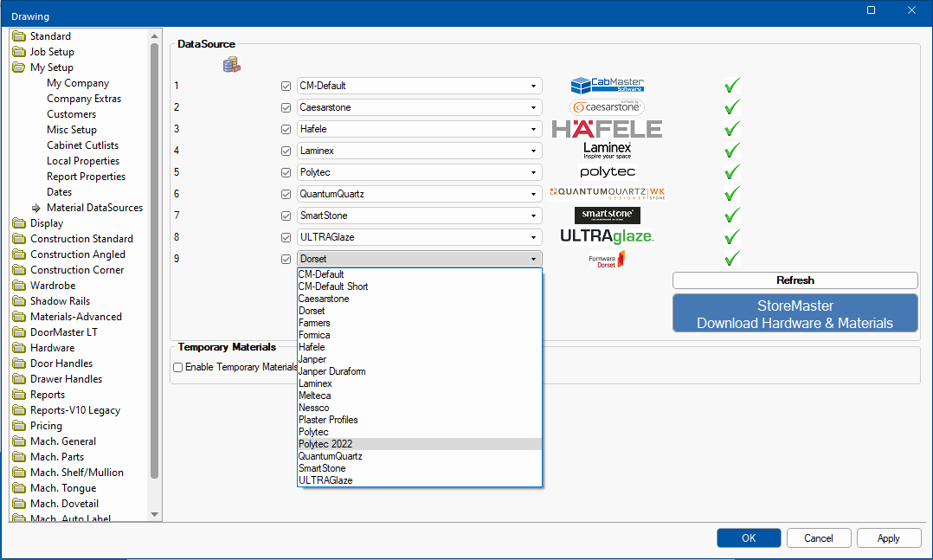
Task: Pick Nessco from the dropdown list
Action: pyautogui.click(x=420, y=408)
